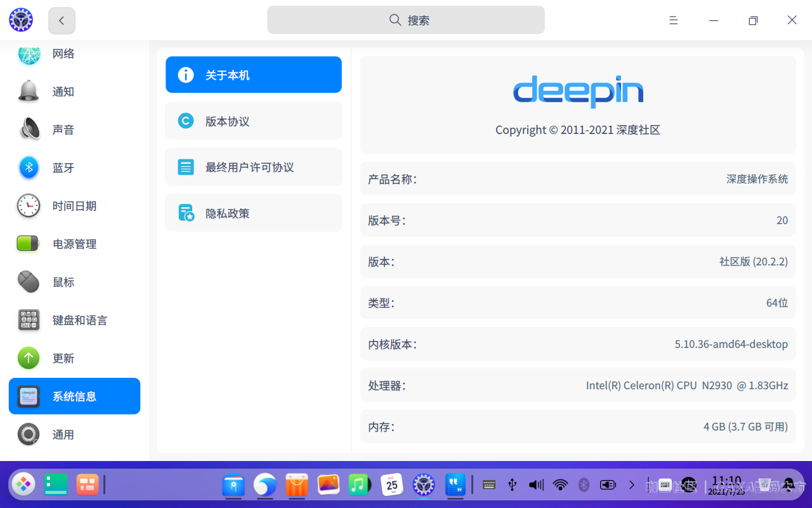Open the 更新 update settings
The width and height of the screenshot is (812, 508).
(x=74, y=358)
